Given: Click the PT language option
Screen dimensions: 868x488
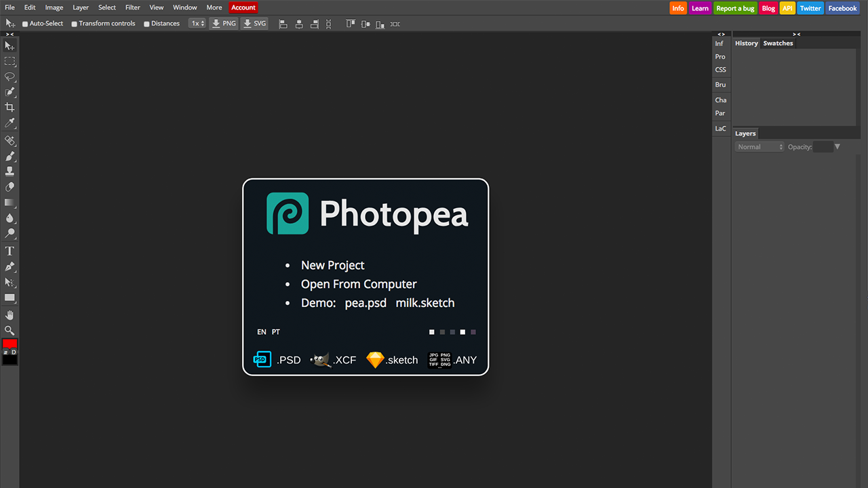Looking at the screenshot, I should (276, 332).
